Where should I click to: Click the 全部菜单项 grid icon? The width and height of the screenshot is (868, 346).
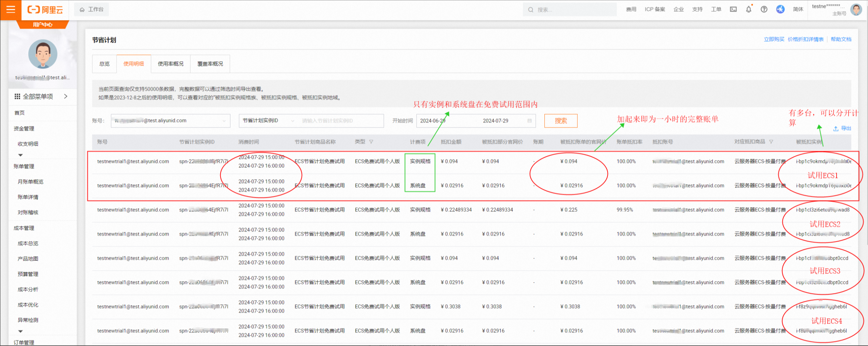tap(17, 96)
